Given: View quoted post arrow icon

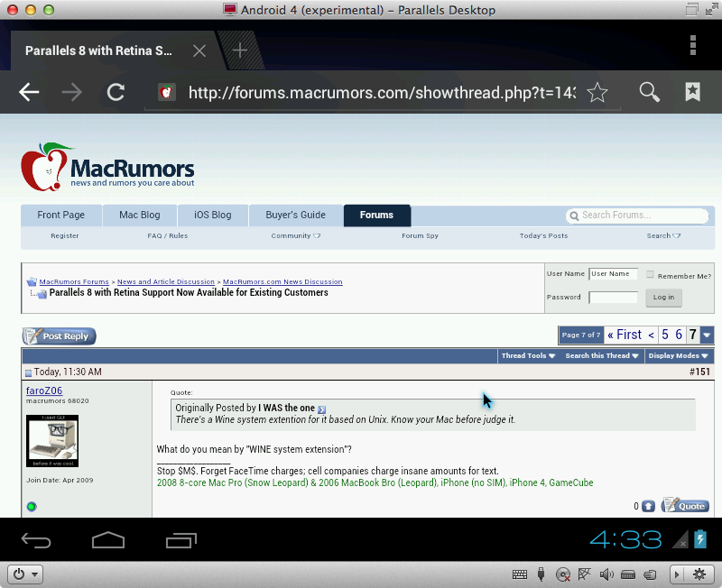Looking at the screenshot, I should click(x=322, y=409).
